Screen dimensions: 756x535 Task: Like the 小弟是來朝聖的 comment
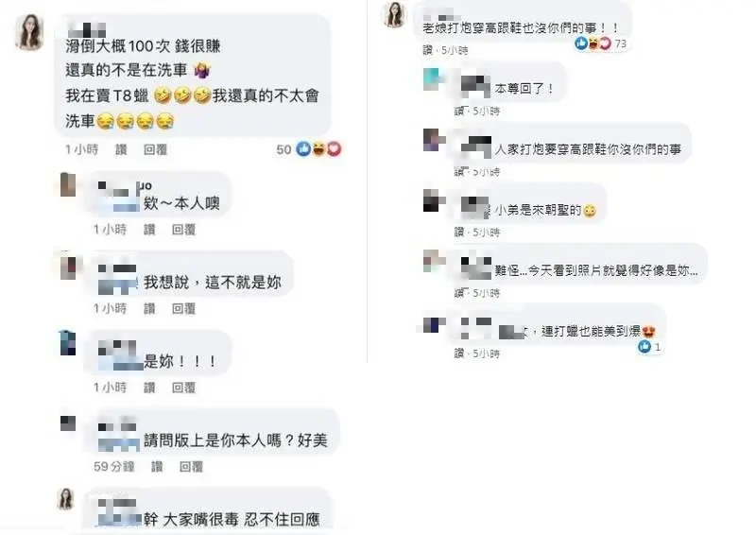[x=458, y=232]
